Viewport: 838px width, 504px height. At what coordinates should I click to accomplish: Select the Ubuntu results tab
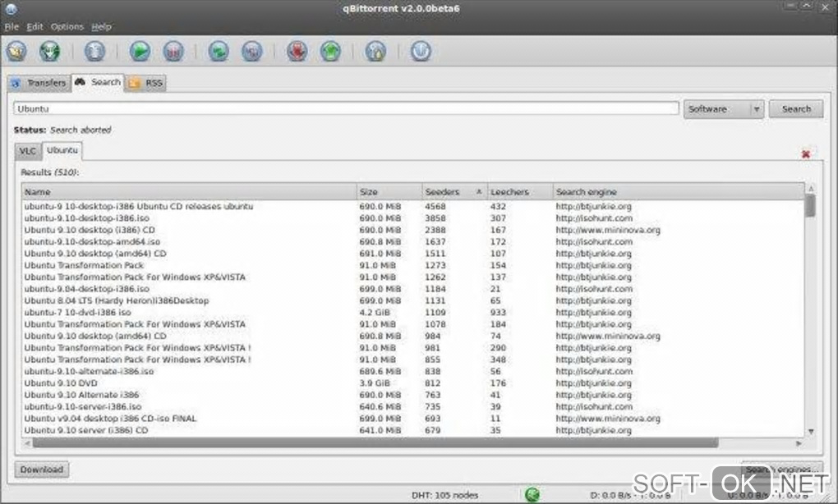(62, 150)
